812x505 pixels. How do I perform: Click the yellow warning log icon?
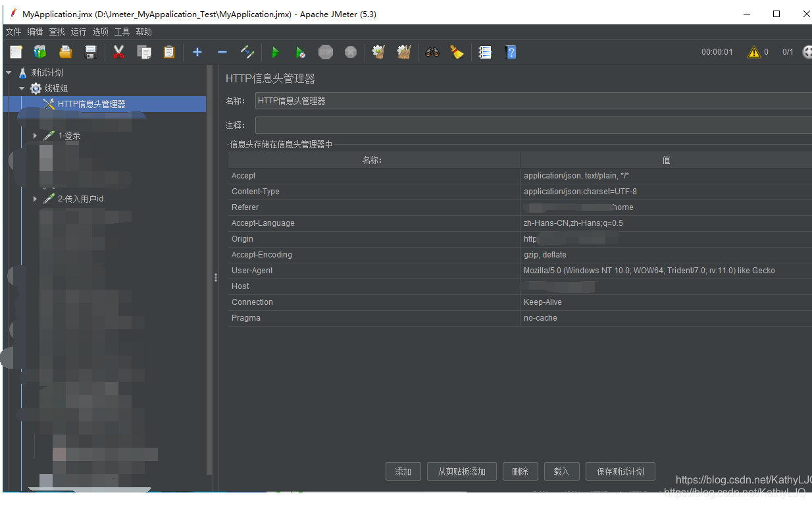[754, 52]
